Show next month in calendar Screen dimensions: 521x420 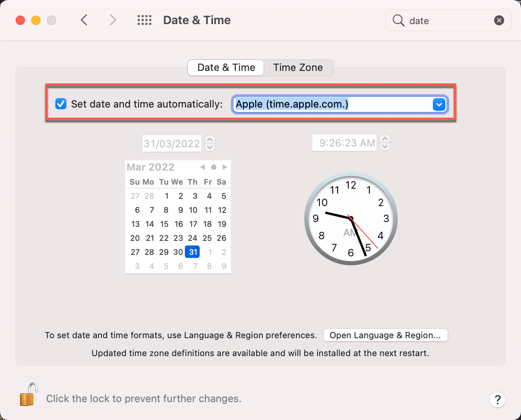click(x=225, y=167)
